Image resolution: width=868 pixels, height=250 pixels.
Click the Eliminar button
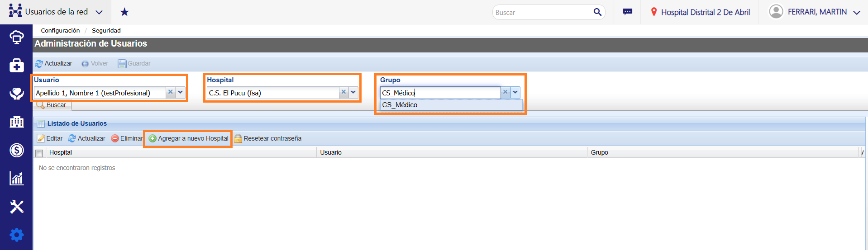pyautogui.click(x=127, y=138)
